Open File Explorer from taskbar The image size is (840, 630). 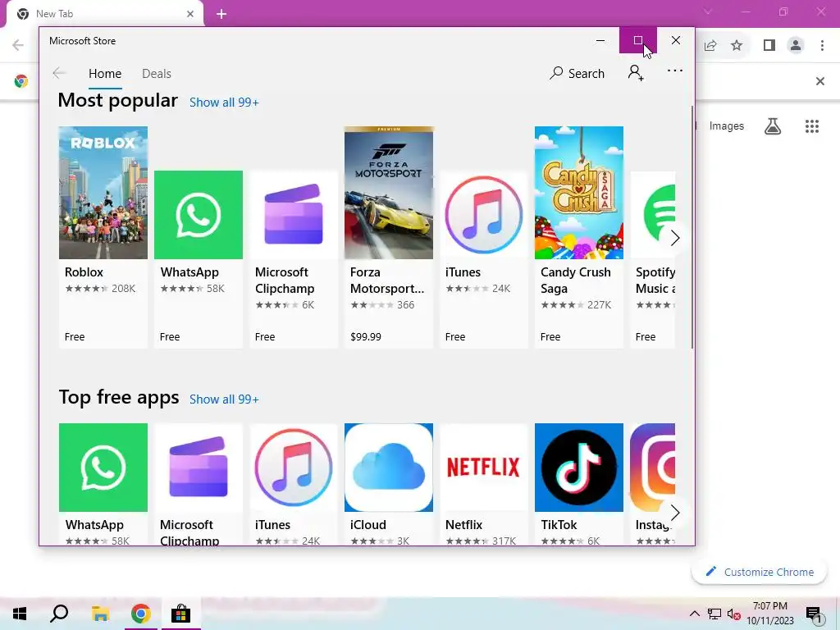pyautogui.click(x=100, y=614)
